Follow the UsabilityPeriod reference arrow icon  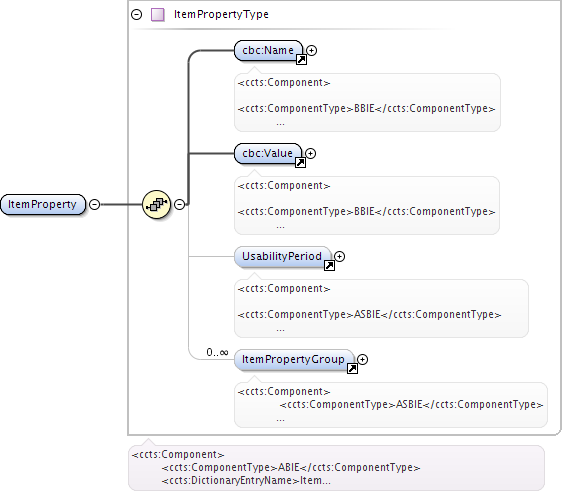[329, 266]
